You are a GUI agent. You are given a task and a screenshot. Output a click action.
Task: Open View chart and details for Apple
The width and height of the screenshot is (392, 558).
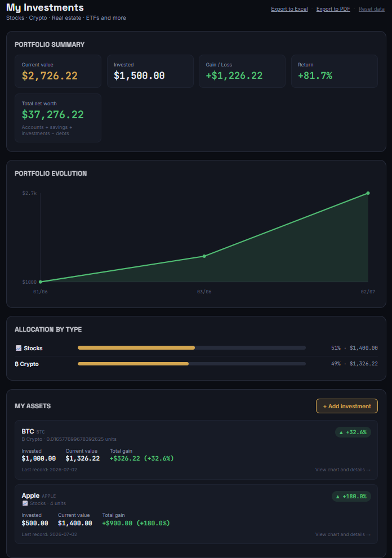click(342, 534)
